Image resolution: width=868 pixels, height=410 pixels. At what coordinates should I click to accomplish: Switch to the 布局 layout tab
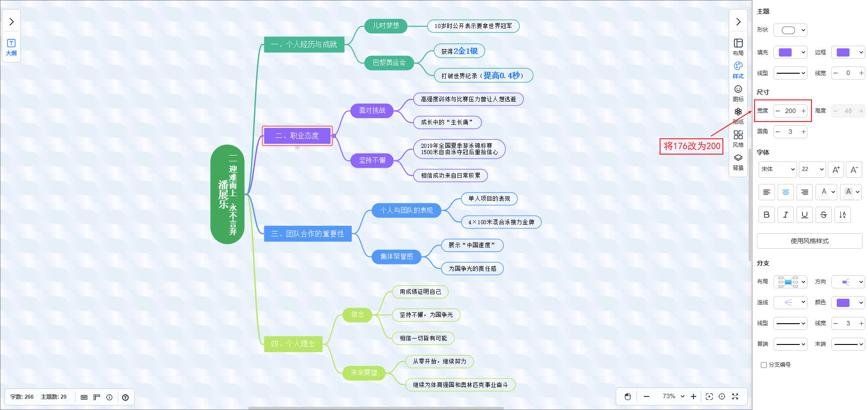[x=738, y=47]
